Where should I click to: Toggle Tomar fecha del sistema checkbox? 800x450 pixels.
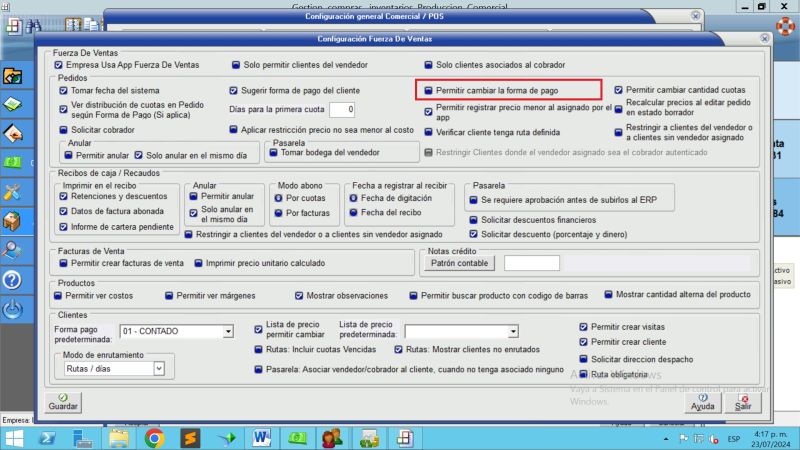click(63, 89)
